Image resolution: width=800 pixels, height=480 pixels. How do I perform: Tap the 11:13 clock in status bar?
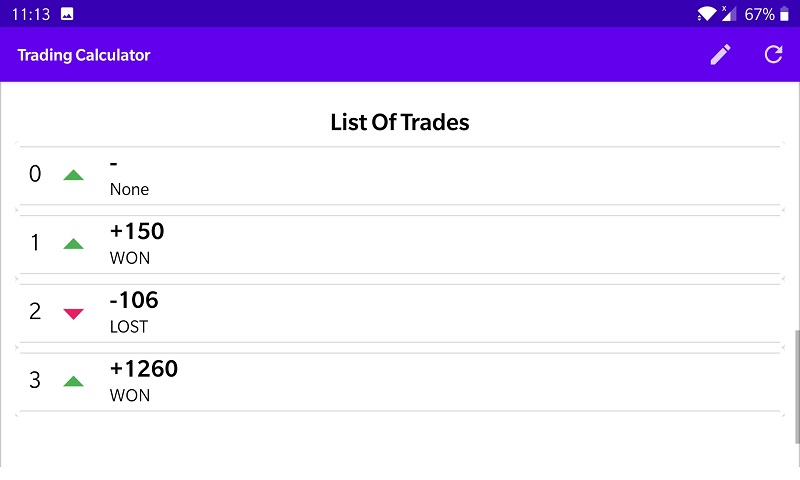(x=30, y=14)
